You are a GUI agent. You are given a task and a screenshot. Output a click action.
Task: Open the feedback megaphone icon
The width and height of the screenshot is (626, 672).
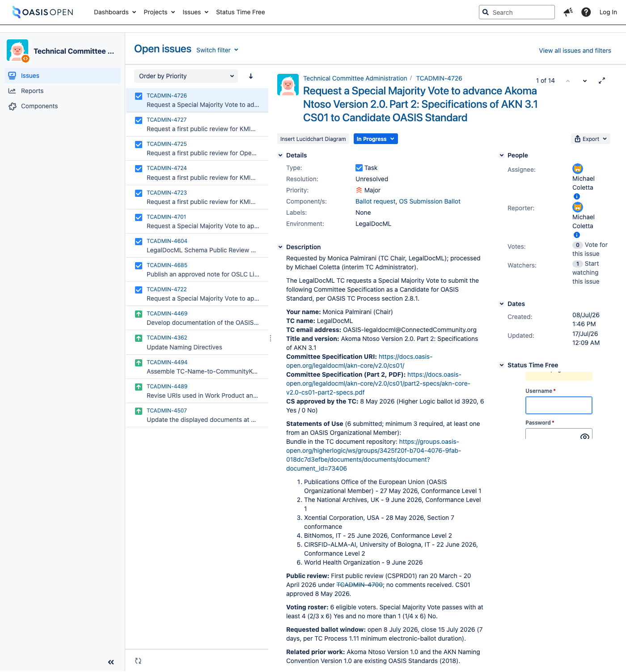[x=568, y=12]
